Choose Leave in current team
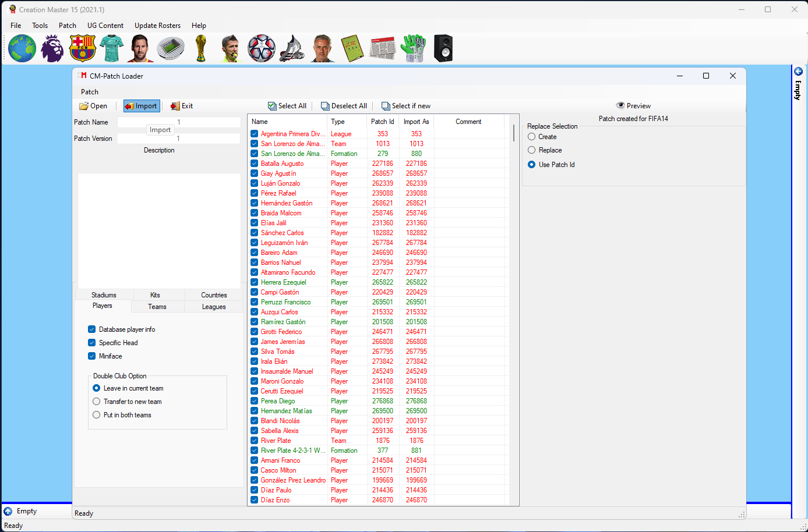Image resolution: width=808 pixels, height=532 pixels. pos(97,388)
